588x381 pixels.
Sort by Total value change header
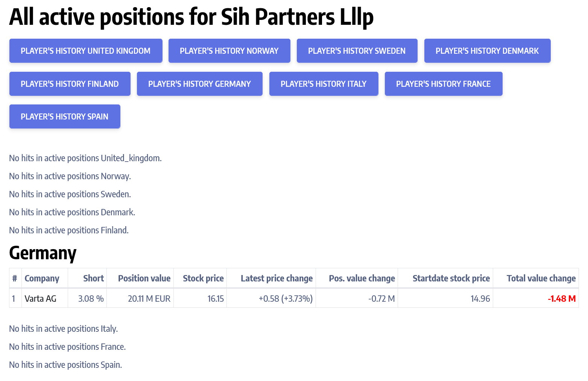[541, 278]
